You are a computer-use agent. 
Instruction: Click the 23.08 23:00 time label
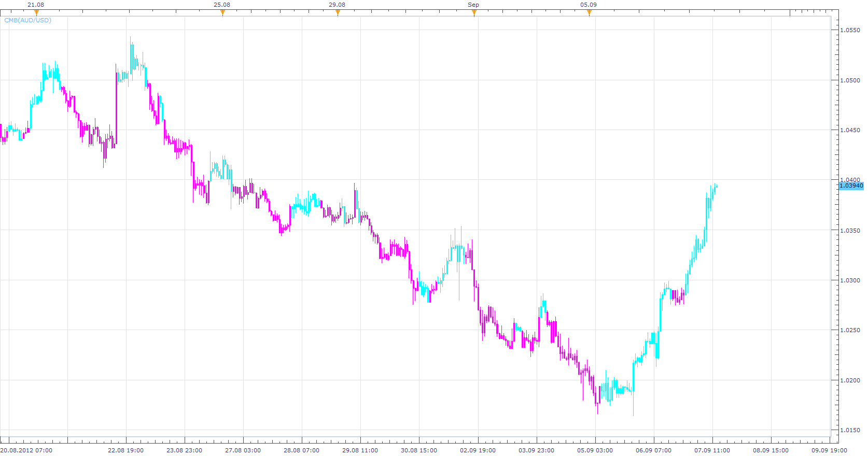point(185,450)
